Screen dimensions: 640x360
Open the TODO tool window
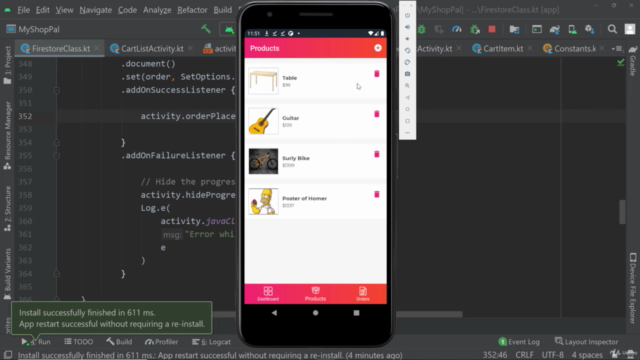tap(78, 342)
